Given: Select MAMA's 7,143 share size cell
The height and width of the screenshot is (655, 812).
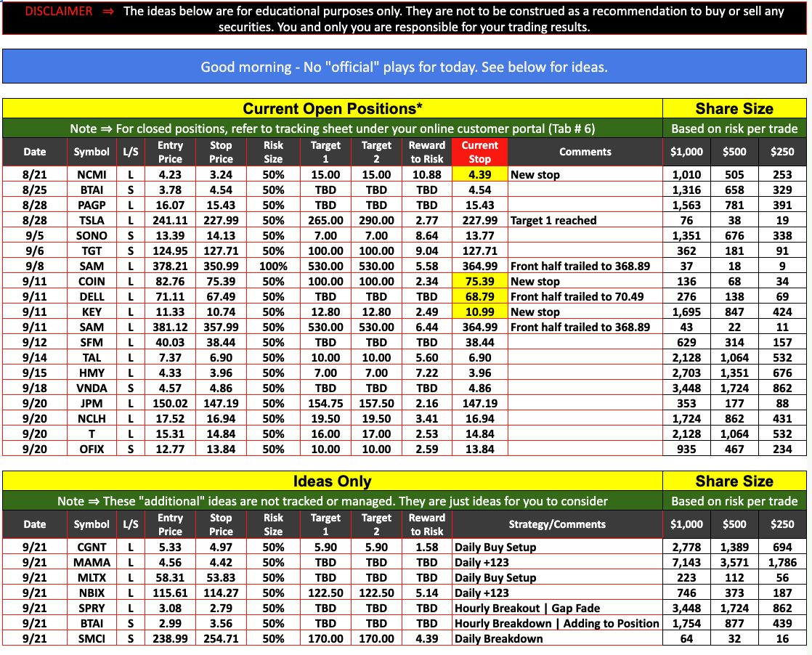Looking at the screenshot, I should tap(686, 563).
